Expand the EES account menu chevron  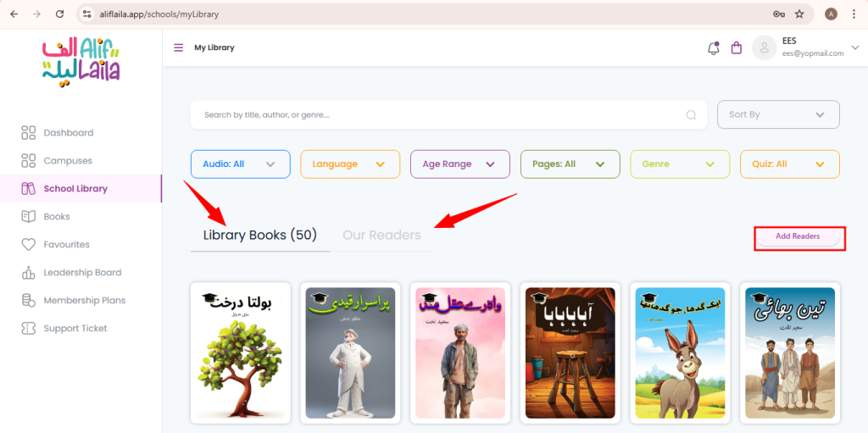coord(856,48)
